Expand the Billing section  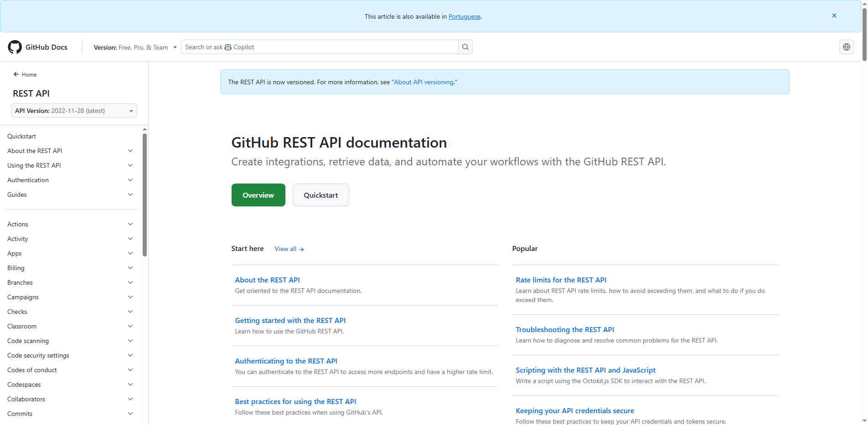coord(130,267)
